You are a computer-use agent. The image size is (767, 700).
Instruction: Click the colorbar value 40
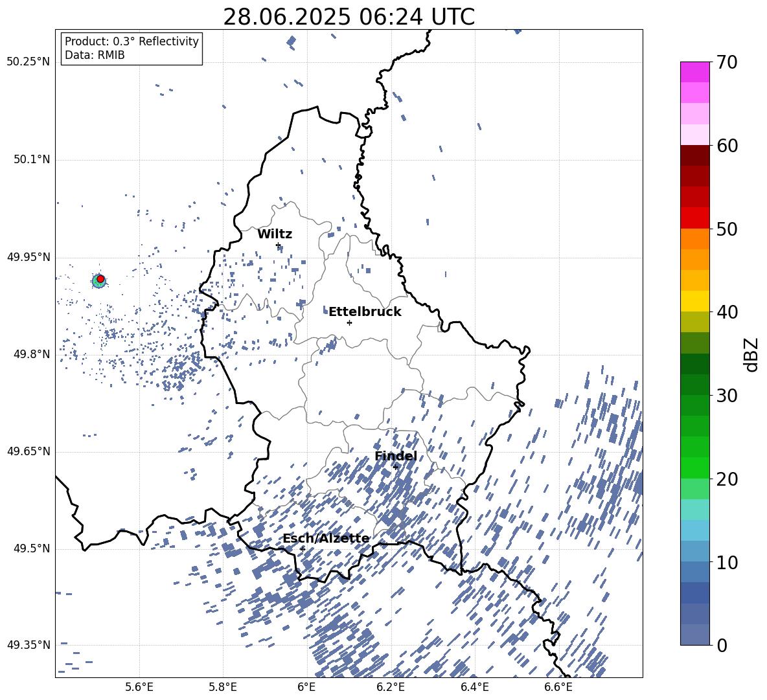[727, 312]
